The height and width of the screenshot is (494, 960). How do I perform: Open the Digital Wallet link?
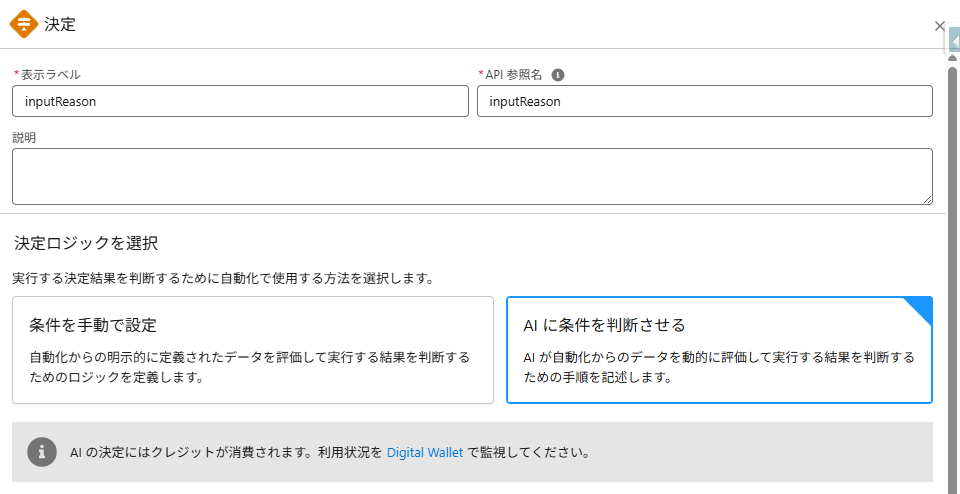pos(425,452)
